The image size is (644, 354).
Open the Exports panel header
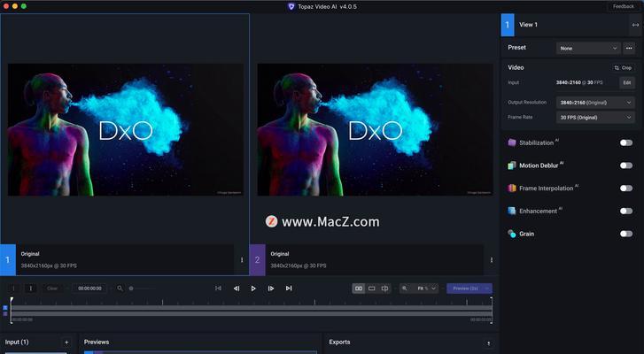(x=339, y=342)
